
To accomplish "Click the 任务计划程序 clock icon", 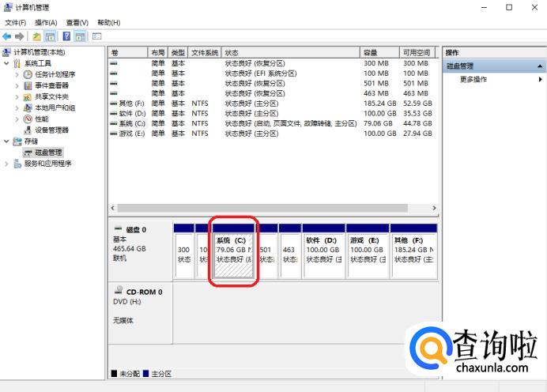I will 28,74.
